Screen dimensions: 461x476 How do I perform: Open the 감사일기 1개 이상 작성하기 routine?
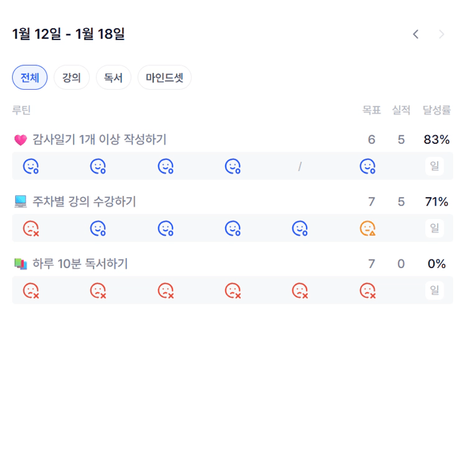[x=99, y=139]
